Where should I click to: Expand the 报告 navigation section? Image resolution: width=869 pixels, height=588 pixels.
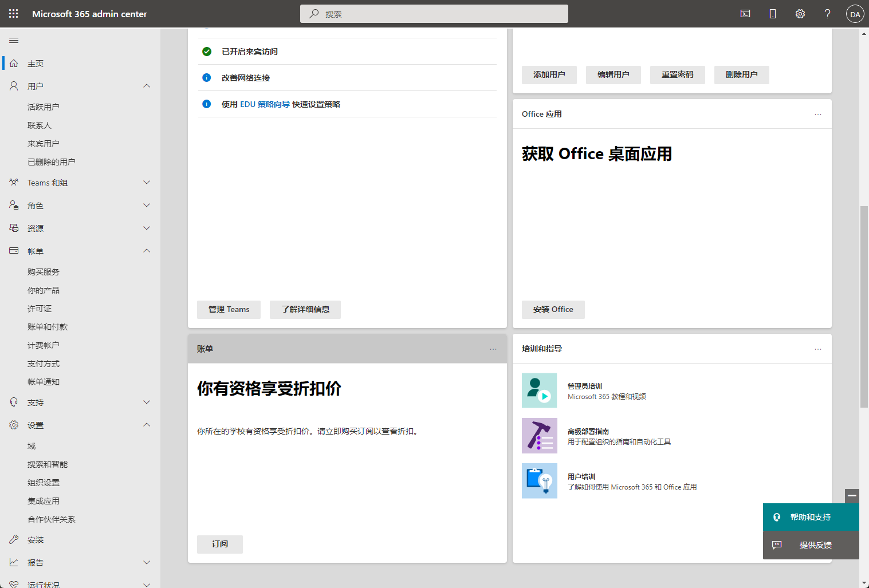click(x=147, y=563)
